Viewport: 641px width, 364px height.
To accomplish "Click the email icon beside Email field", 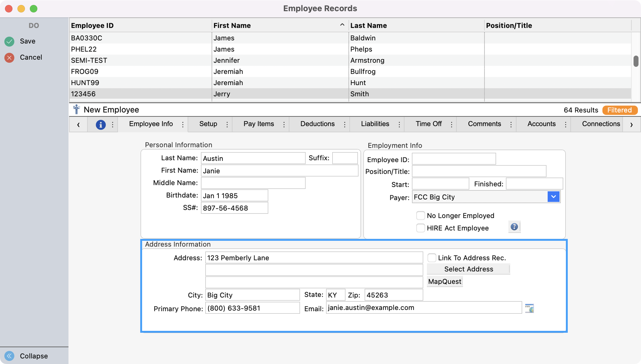I will coord(529,308).
